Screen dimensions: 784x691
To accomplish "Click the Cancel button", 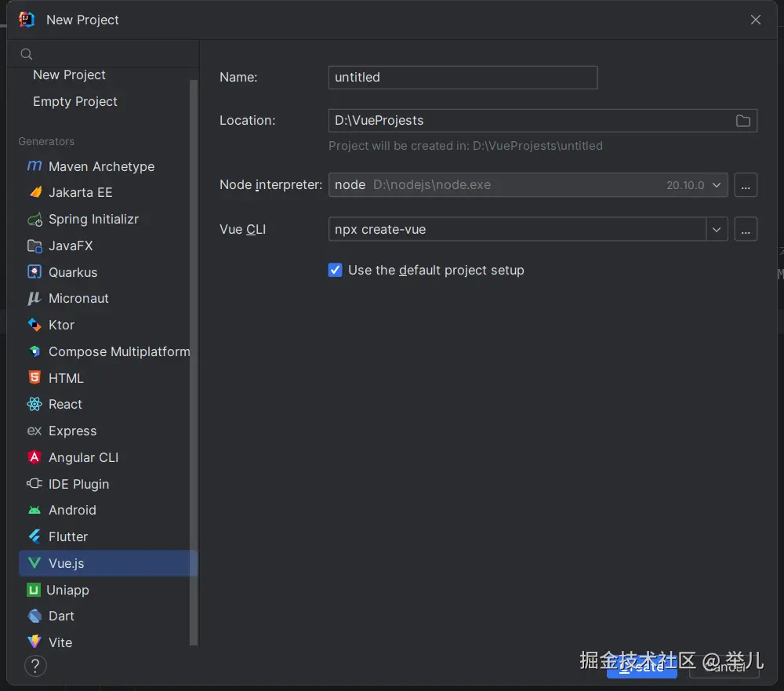I will click(724, 667).
